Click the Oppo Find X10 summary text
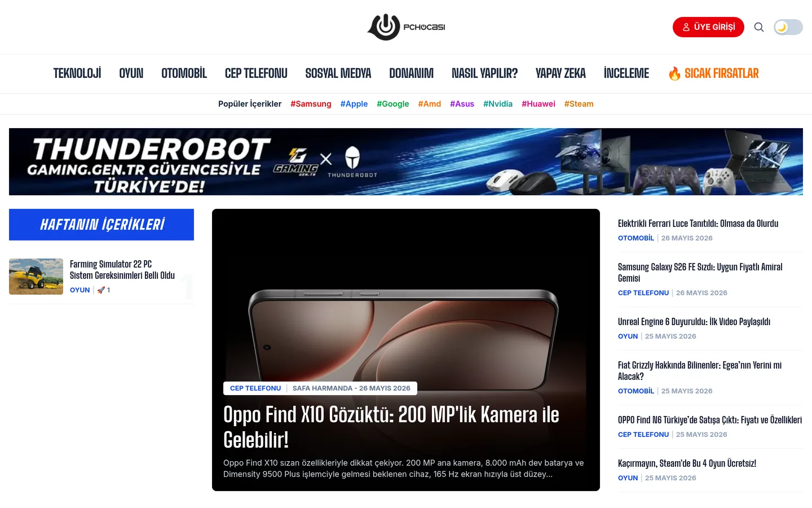The width and height of the screenshot is (812, 508). [404, 468]
